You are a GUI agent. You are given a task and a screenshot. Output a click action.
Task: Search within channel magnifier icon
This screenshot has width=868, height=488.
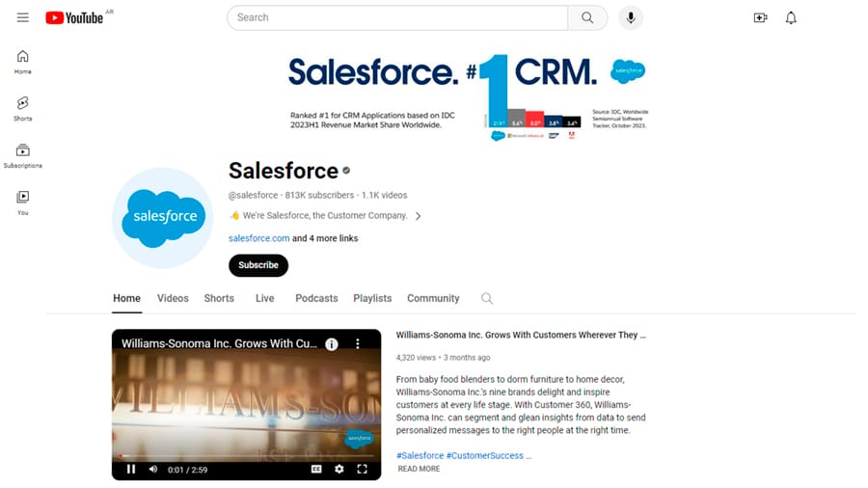click(487, 299)
